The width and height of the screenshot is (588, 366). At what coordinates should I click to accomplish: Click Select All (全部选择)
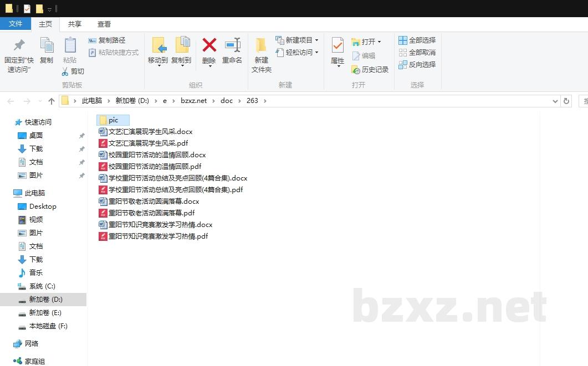coord(417,40)
